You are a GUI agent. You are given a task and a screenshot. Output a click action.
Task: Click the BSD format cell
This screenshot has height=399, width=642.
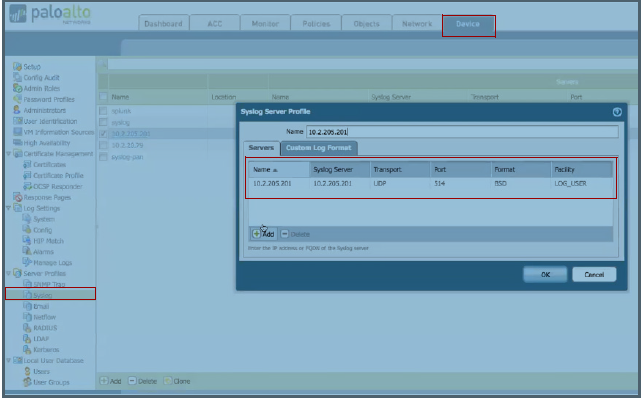point(500,183)
